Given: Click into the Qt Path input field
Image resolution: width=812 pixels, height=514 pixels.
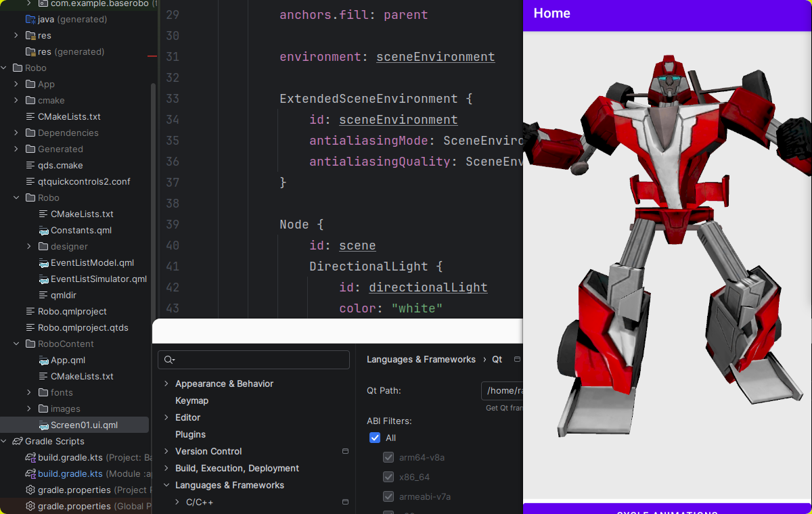Looking at the screenshot, I should tap(502, 390).
